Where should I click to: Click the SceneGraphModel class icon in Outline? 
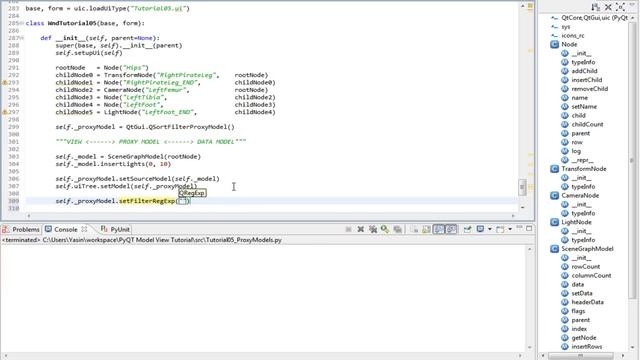[x=554, y=249]
